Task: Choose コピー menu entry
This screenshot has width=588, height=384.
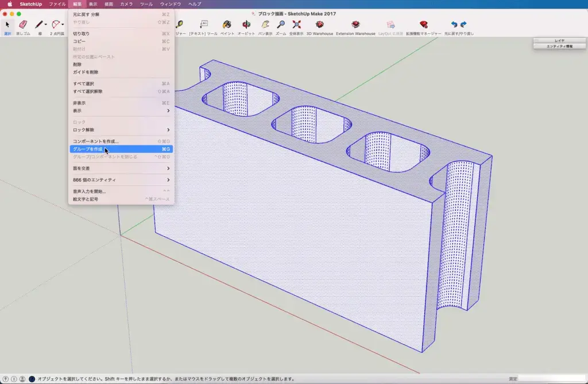Action: (121, 41)
